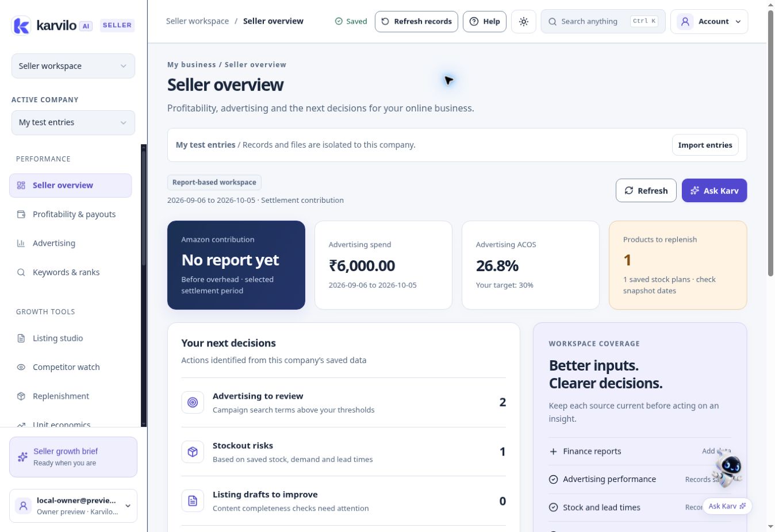Click the Seller growth brief sparkle icon

click(23, 457)
